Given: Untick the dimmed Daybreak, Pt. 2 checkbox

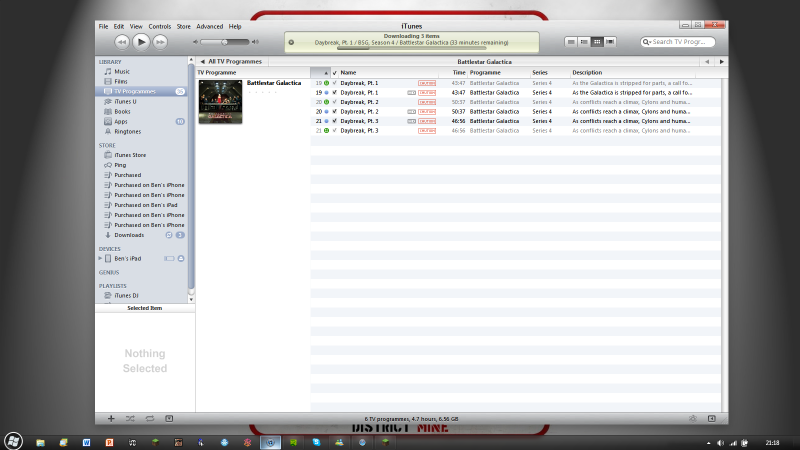Looking at the screenshot, I should click(335, 102).
